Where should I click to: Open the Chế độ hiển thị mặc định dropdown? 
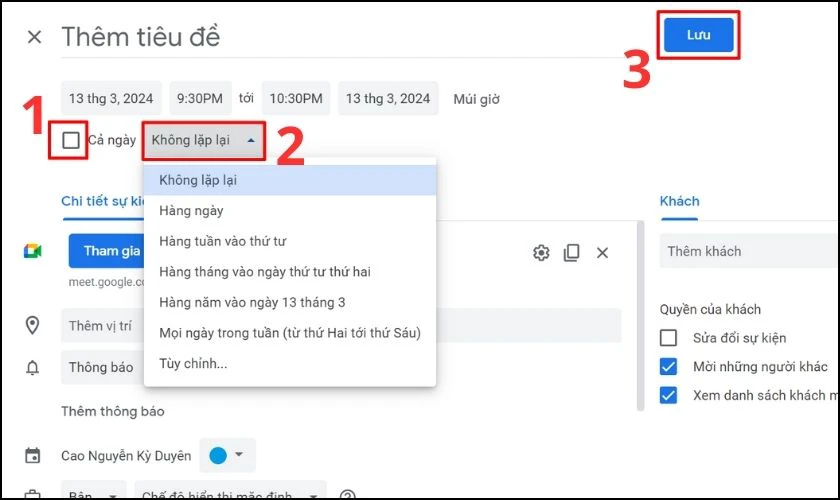(230, 491)
